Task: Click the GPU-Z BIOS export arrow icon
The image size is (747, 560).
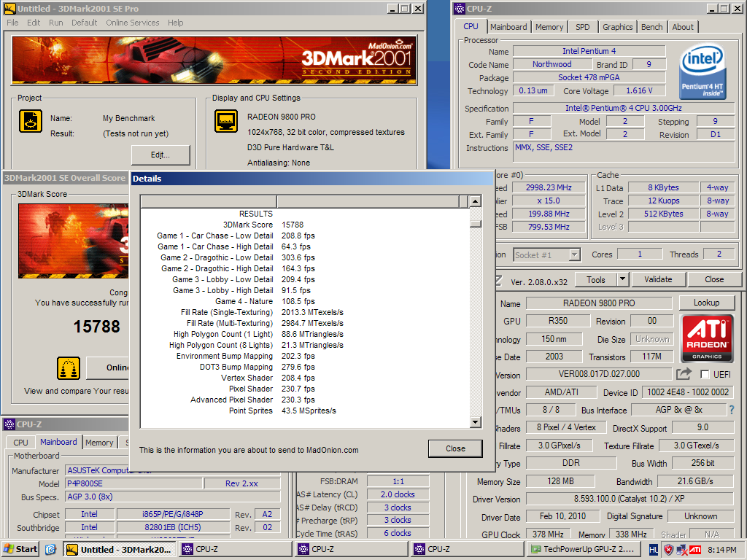Action: pyautogui.click(x=684, y=374)
